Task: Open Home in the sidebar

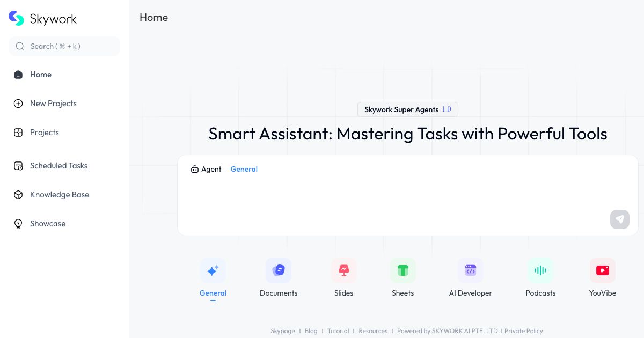Action: coord(41,75)
